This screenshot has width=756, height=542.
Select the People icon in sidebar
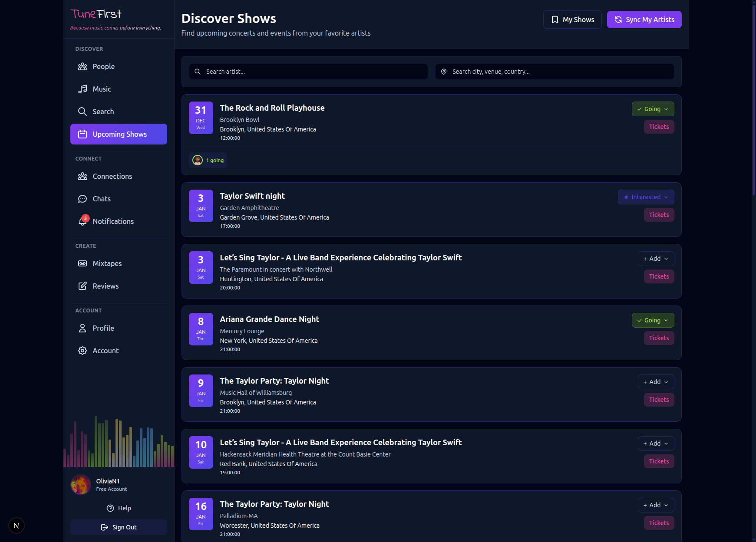click(83, 66)
